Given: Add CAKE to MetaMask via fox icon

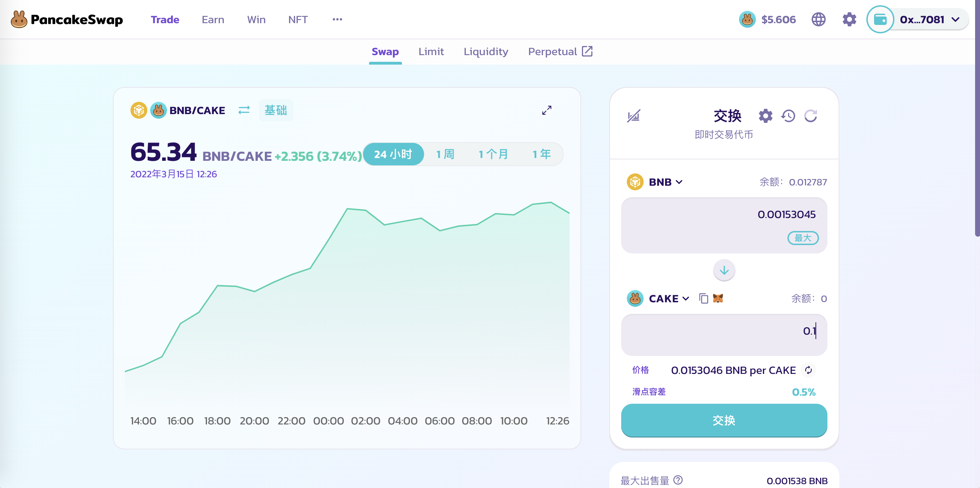Looking at the screenshot, I should tap(718, 298).
